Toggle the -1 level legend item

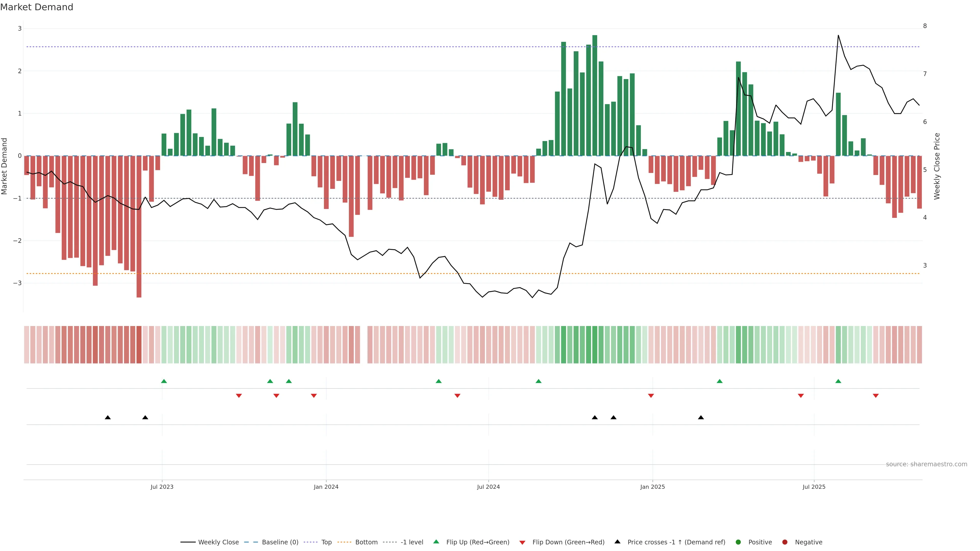[412, 542]
